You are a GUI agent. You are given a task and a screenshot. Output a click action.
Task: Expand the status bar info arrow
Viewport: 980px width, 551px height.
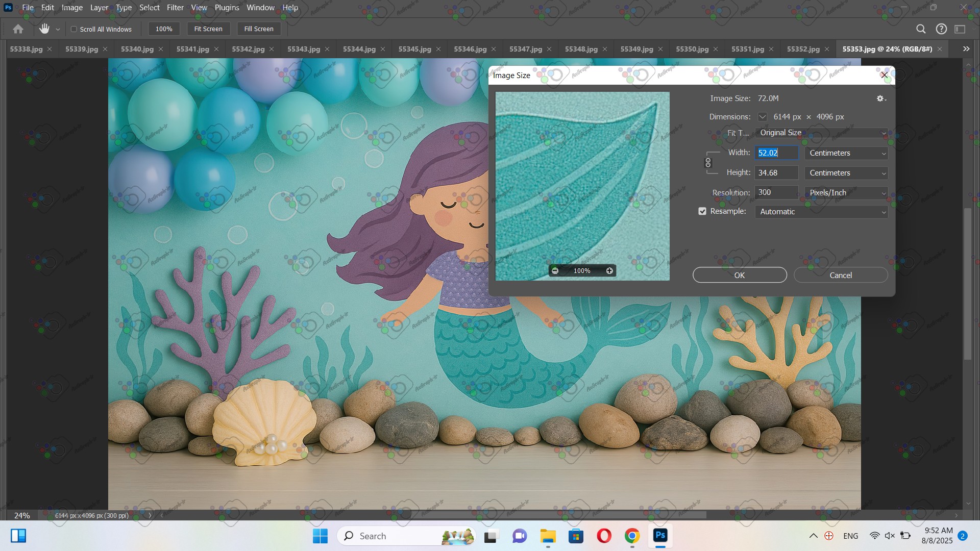tap(150, 515)
